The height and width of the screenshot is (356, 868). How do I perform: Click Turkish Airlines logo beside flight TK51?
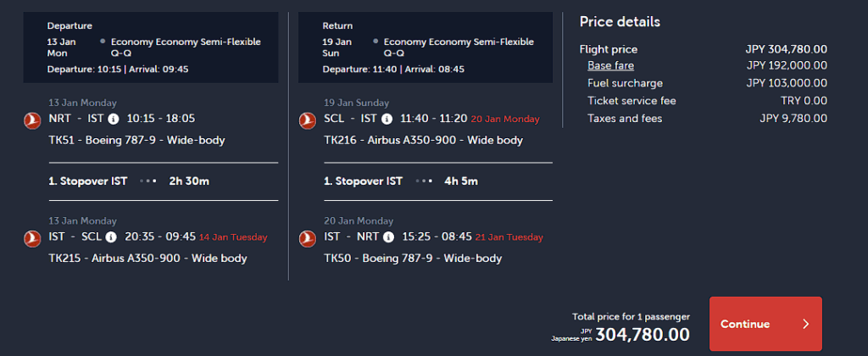32,120
